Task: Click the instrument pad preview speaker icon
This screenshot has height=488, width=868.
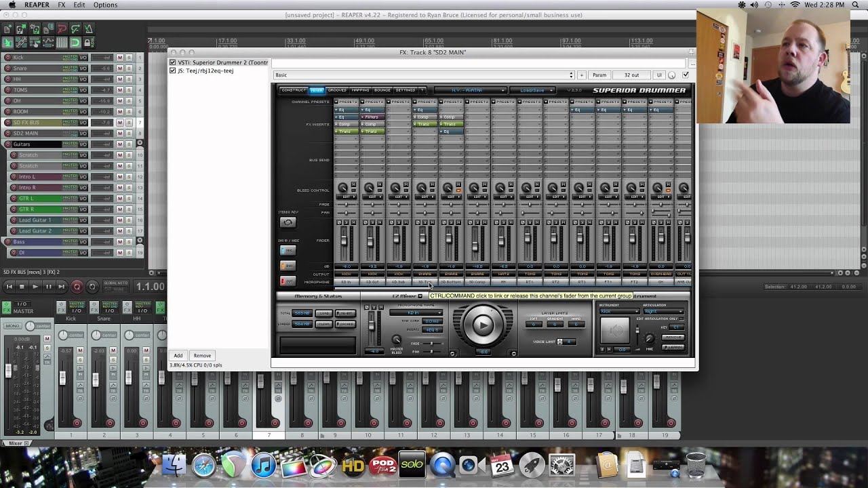Action: click(x=615, y=331)
